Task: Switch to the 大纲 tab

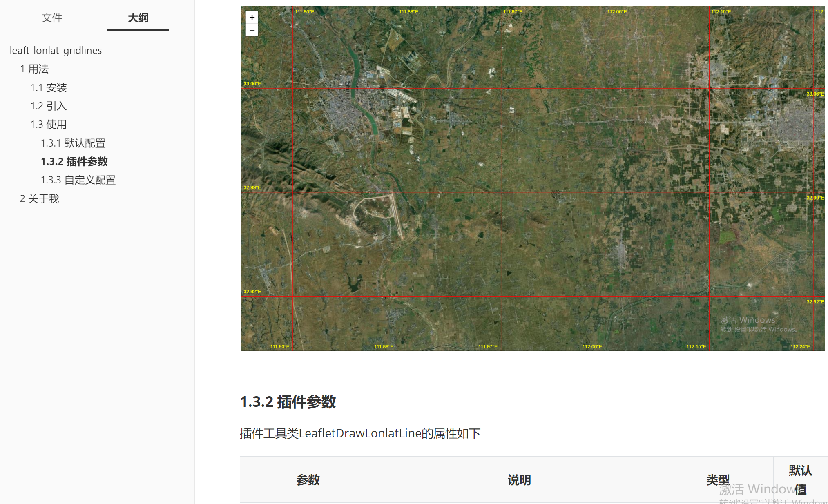Action: coord(138,18)
